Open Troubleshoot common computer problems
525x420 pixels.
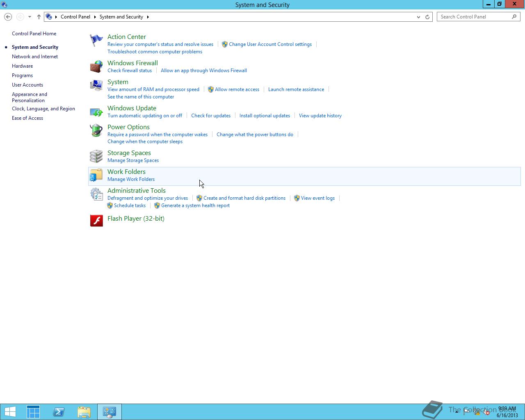(155, 52)
